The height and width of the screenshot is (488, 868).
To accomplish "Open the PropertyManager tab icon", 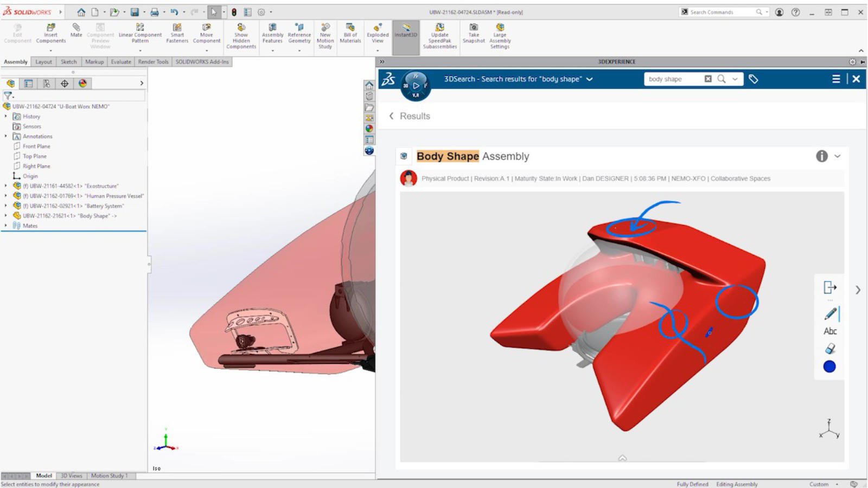I will (x=28, y=84).
